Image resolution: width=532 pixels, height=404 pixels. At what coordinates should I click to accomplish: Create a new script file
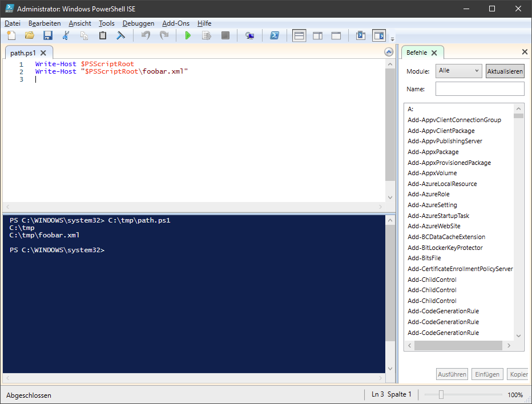click(11, 35)
